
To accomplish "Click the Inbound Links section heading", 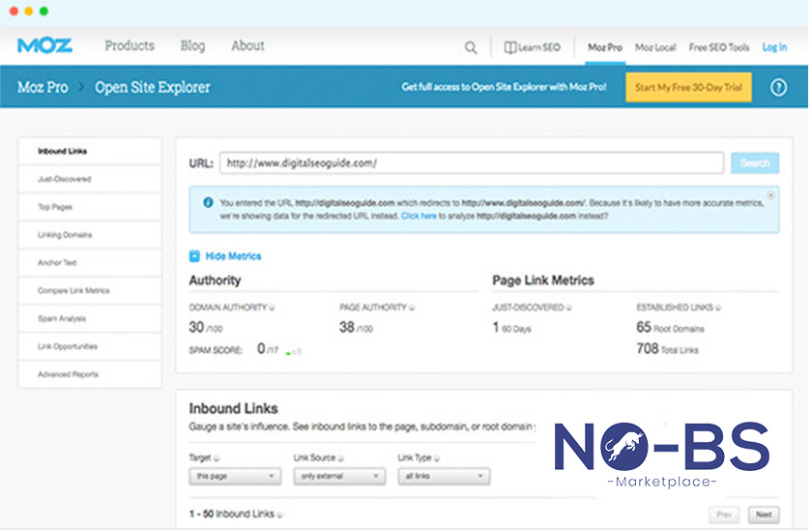I will (x=234, y=409).
